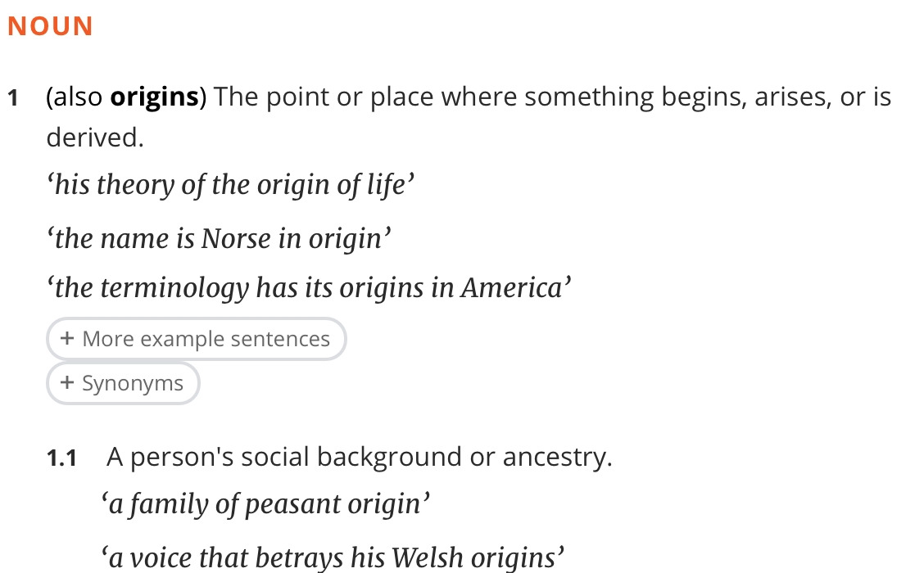924x573 pixels.
Task: Click the word America in the third example
Action: [x=510, y=286]
